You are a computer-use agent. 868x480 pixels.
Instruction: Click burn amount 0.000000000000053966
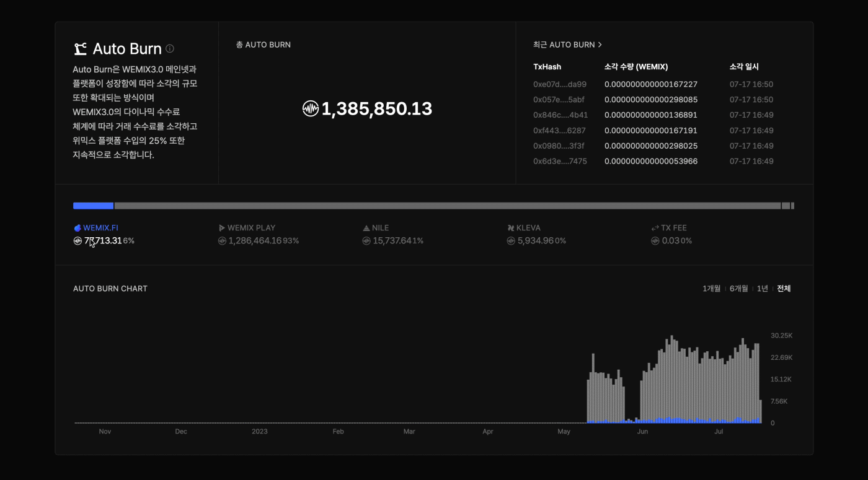[x=651, y=162]
